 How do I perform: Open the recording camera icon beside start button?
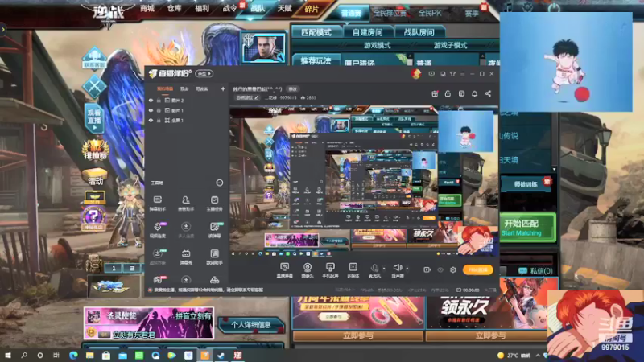[427, 269]
